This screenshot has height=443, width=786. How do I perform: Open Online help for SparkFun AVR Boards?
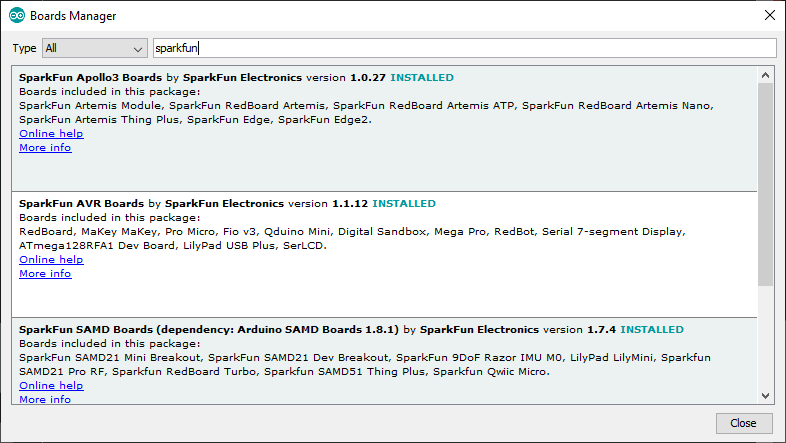51,260
